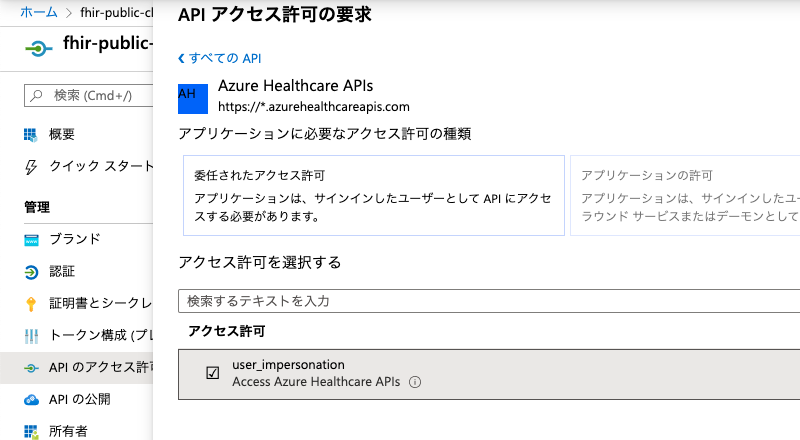
Task: Click the ホーム breadcrumb link
Action: pos(39,12)
